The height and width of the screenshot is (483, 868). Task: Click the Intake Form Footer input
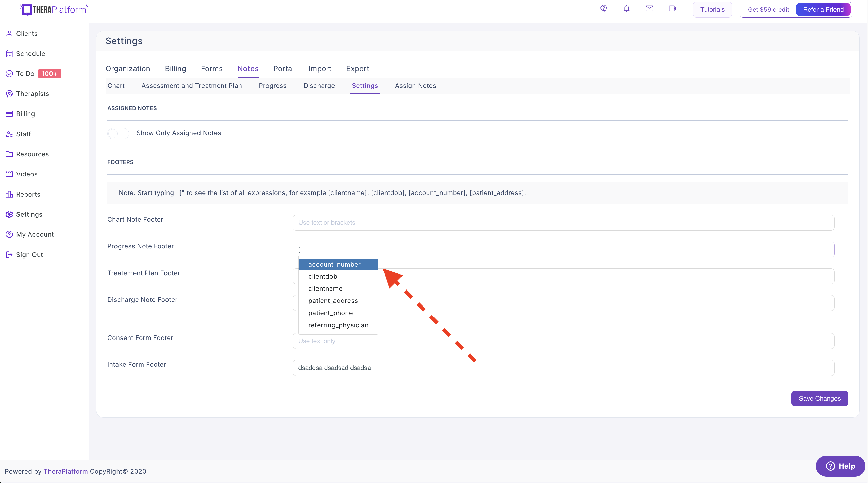563,368
